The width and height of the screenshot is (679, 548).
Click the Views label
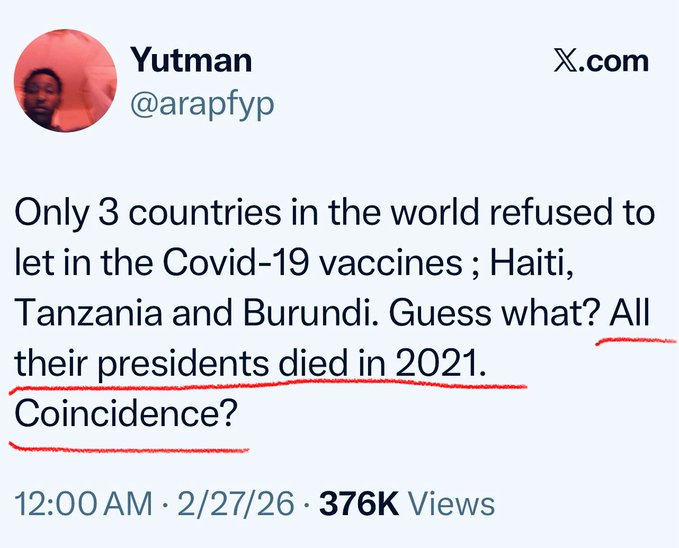(453, 503)
